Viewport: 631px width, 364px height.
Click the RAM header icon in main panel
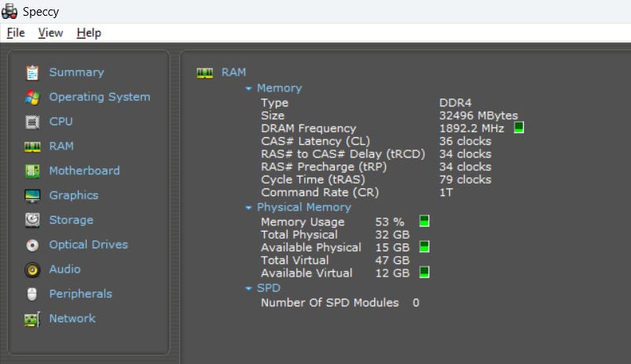205,73
